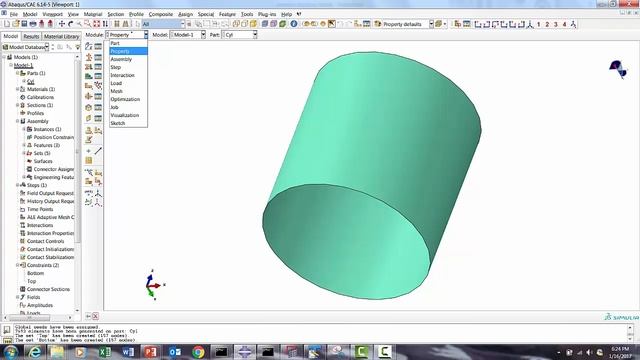
Task: Choose Interaction from the Module list
Action: 128,75
